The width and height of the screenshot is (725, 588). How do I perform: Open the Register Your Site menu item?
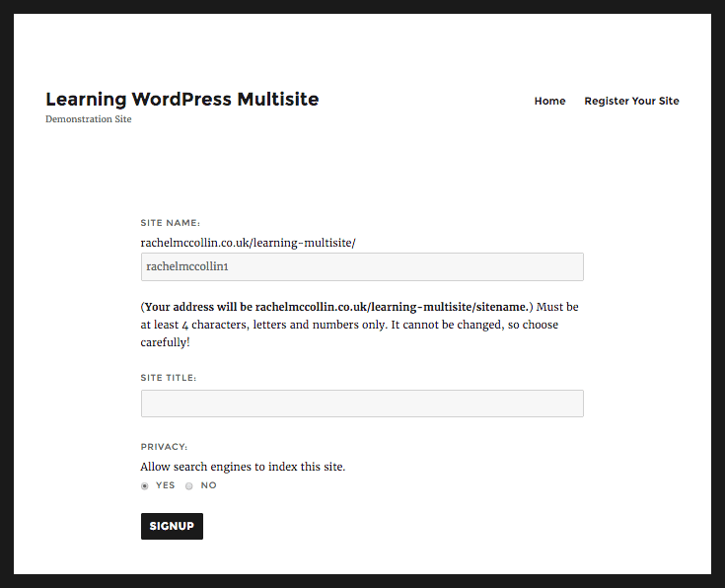[x=631, y=101]
